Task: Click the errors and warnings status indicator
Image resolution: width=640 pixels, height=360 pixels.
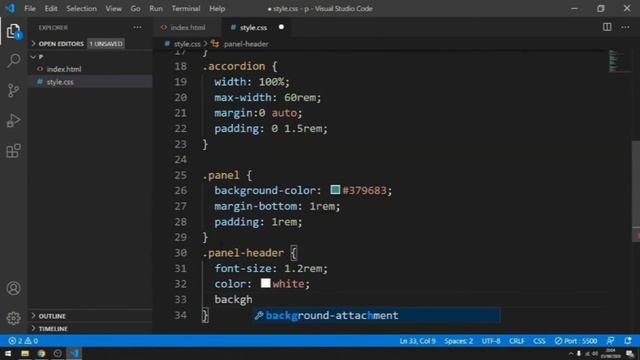Action: (23, 341)
